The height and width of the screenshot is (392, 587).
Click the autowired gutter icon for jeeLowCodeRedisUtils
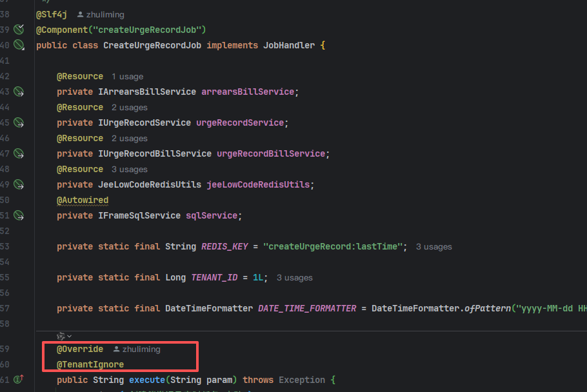(x=19, y=184)
